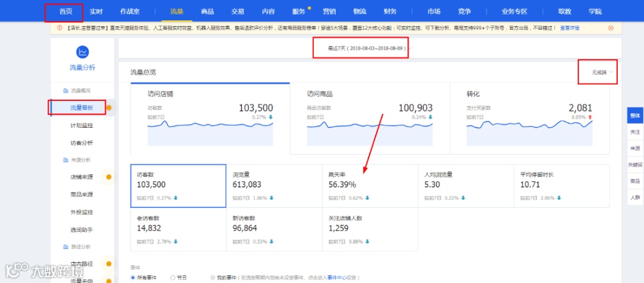Viewport: 644px width, 283px height.
Task: Open the 取数 tab
Action: (x=565, y=11)
